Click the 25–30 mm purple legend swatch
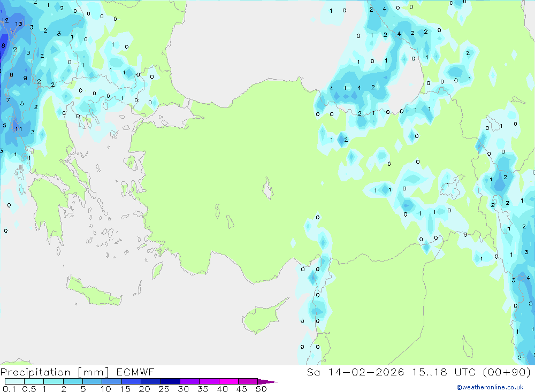 pyautogui.click(x=170, y=381)
